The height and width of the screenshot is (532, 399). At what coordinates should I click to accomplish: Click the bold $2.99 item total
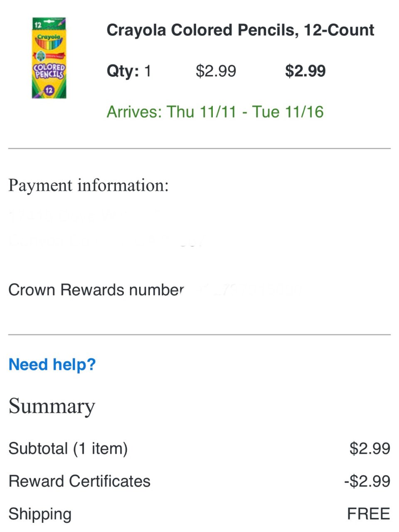[x=305, y=71]
